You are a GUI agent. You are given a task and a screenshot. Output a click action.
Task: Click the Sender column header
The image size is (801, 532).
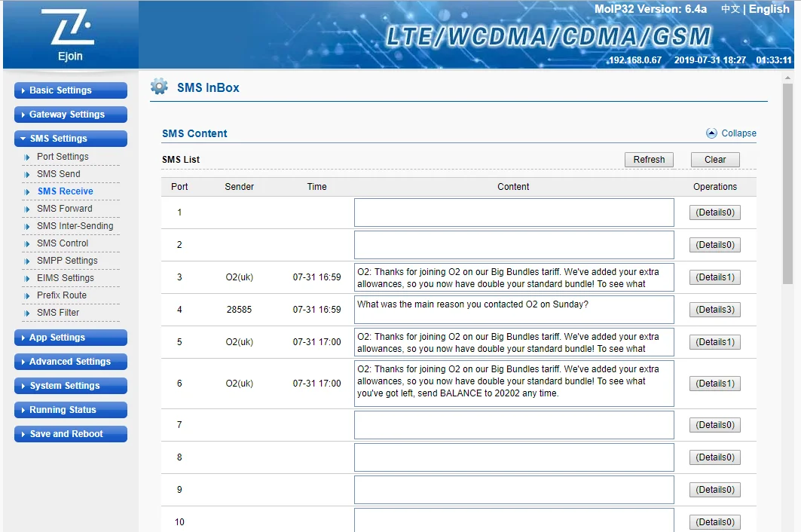pos(239,187)
